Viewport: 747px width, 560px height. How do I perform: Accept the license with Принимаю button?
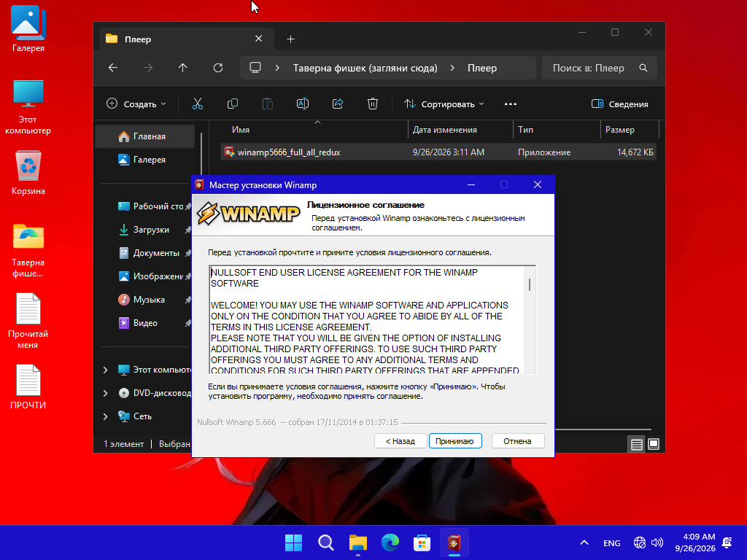click(x=455, y=441)
